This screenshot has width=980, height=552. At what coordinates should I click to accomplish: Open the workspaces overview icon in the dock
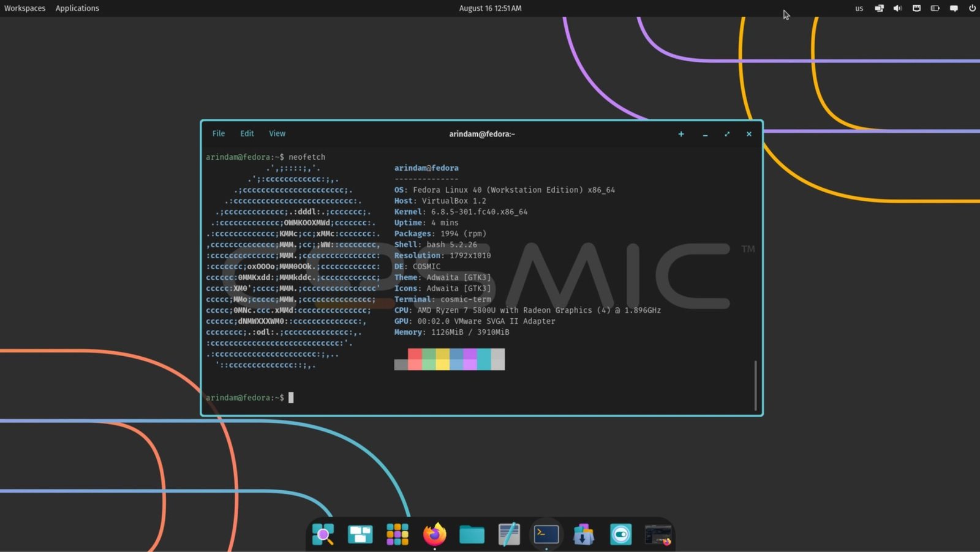tap(360, 534)
